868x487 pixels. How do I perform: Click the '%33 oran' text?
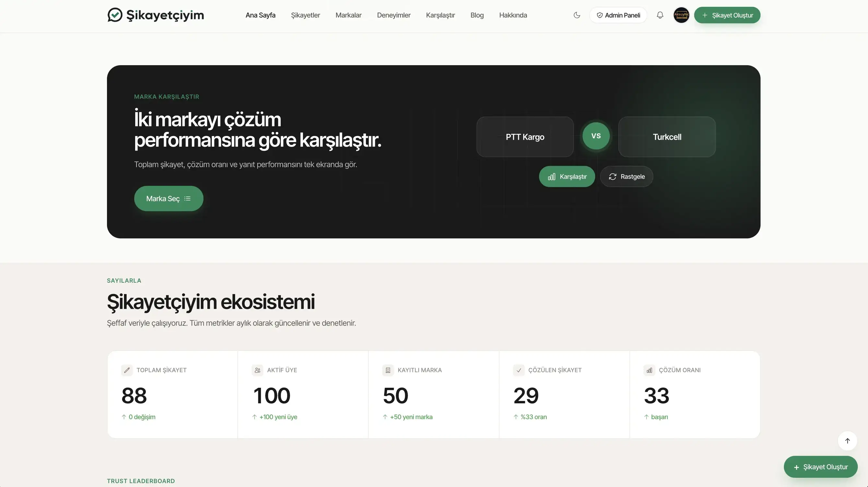534,417
